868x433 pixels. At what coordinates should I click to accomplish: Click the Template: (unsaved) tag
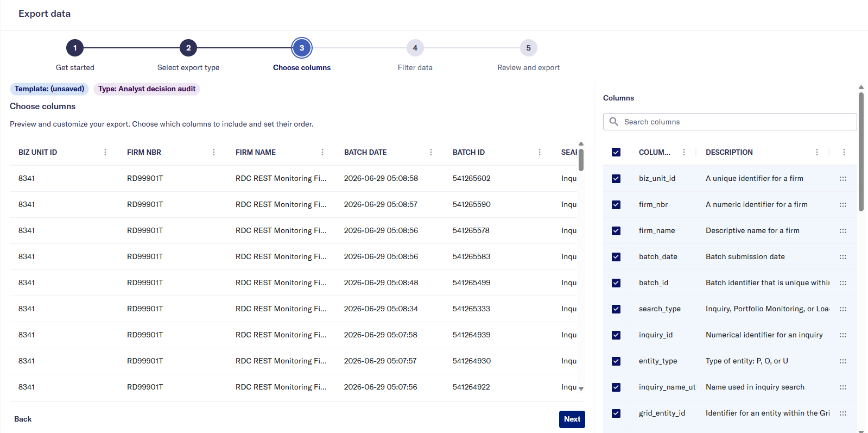[x=49, y=89]
